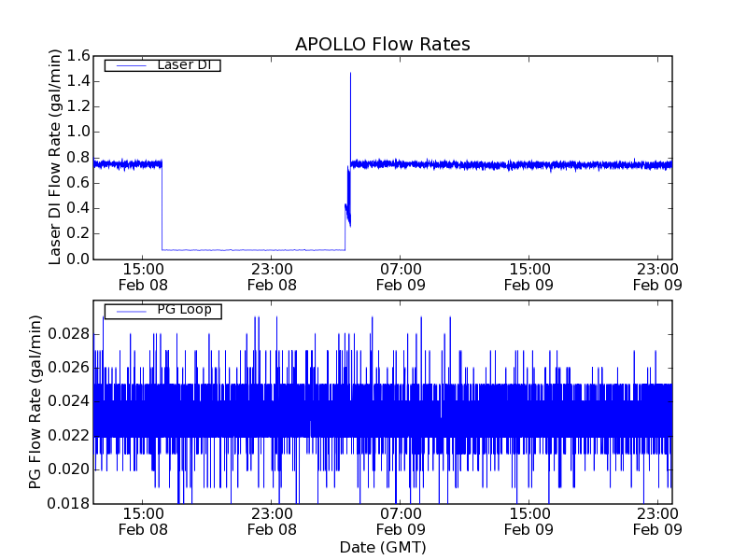Viewport: 747px width, 560px height.
Task: Click the "PG Flow Rate (gal/min)" y-axis label
Action: coord(35,402)
